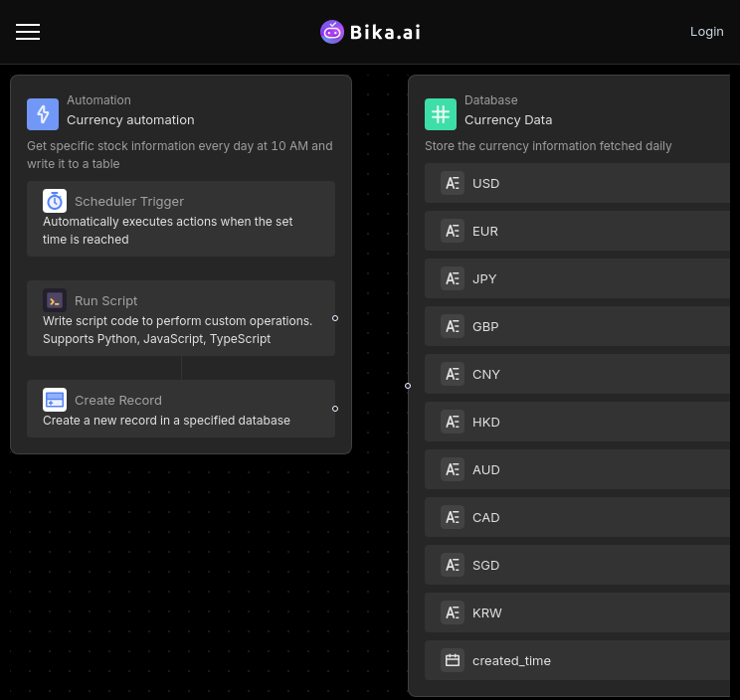
Task: Select the USD field label
Action: (485, 184)
